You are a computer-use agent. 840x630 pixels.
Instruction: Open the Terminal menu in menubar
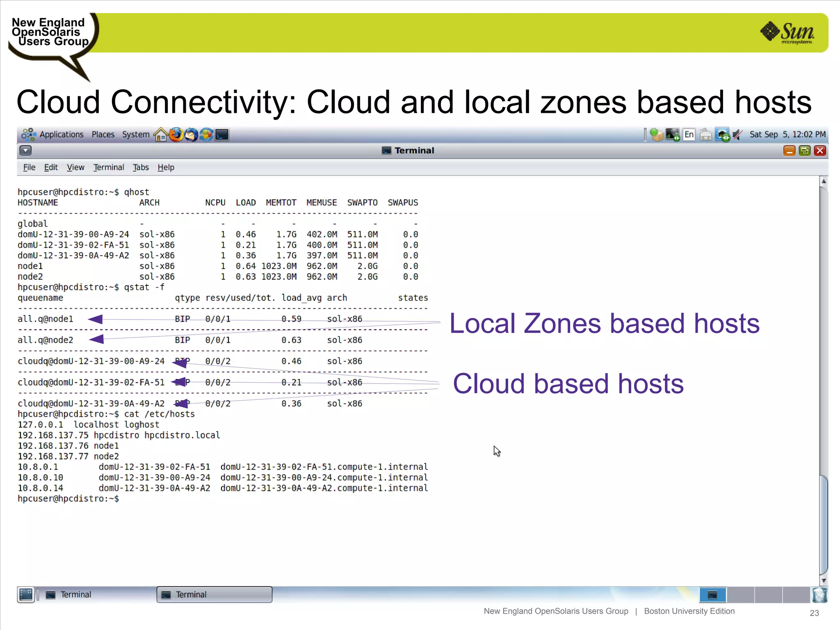tap(109, 167)
